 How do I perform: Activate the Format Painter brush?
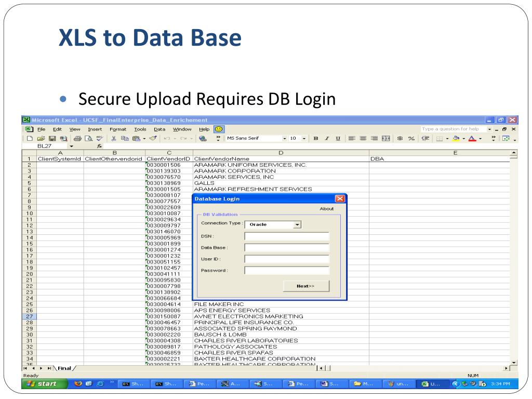coord(153,138)
